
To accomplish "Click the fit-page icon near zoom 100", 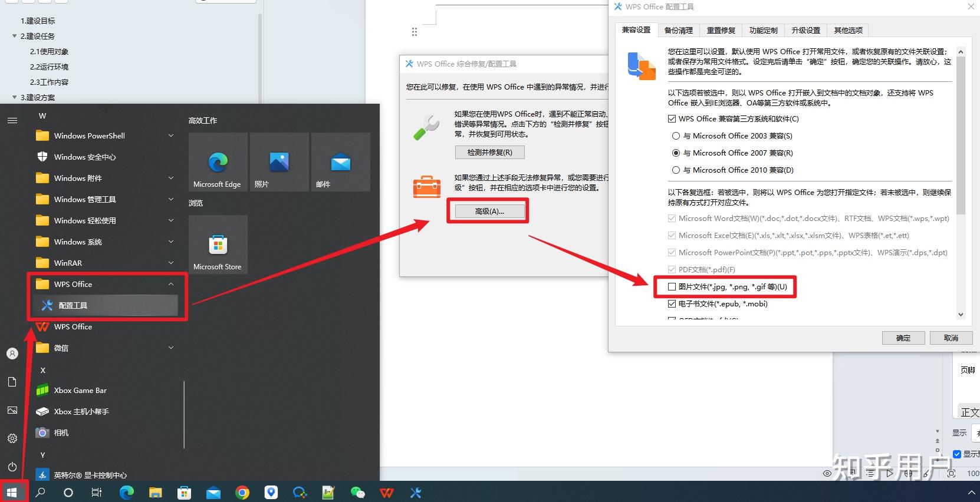I will (x=951, y=473).
